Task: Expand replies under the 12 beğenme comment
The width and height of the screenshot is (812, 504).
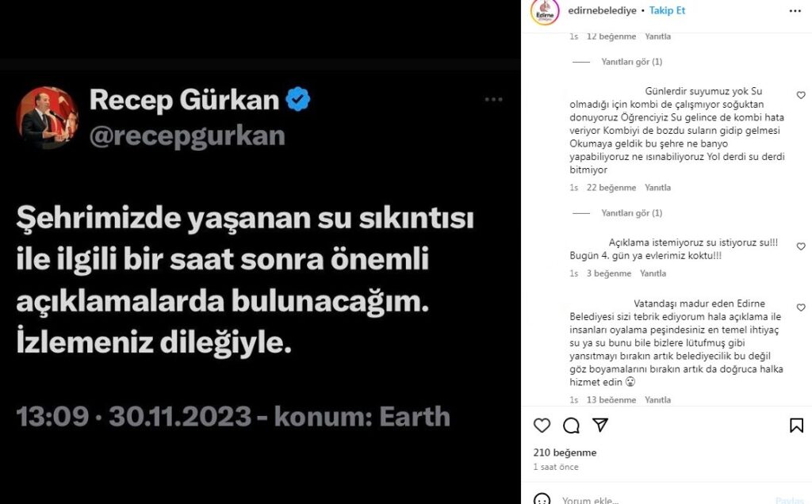Action: [631, 62]
